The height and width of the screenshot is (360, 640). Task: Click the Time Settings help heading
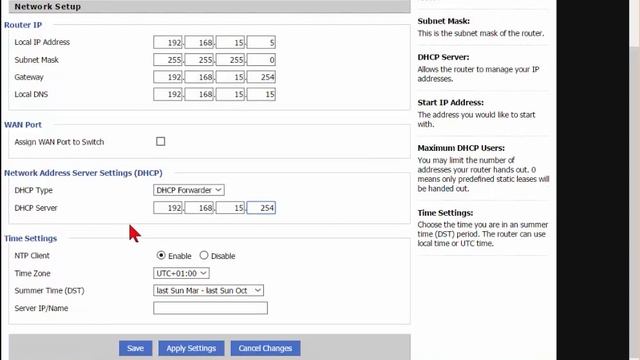pyautogui.click(x=445, y=213)
